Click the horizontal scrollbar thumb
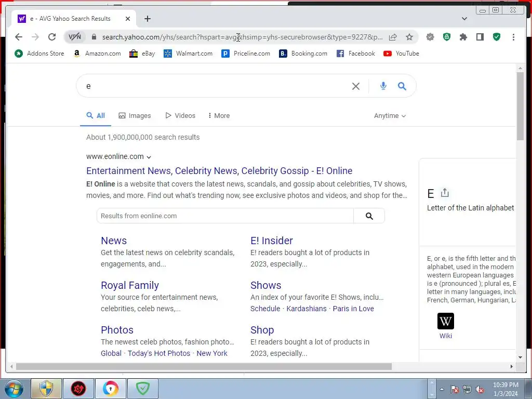 click(x=204, y=366)
